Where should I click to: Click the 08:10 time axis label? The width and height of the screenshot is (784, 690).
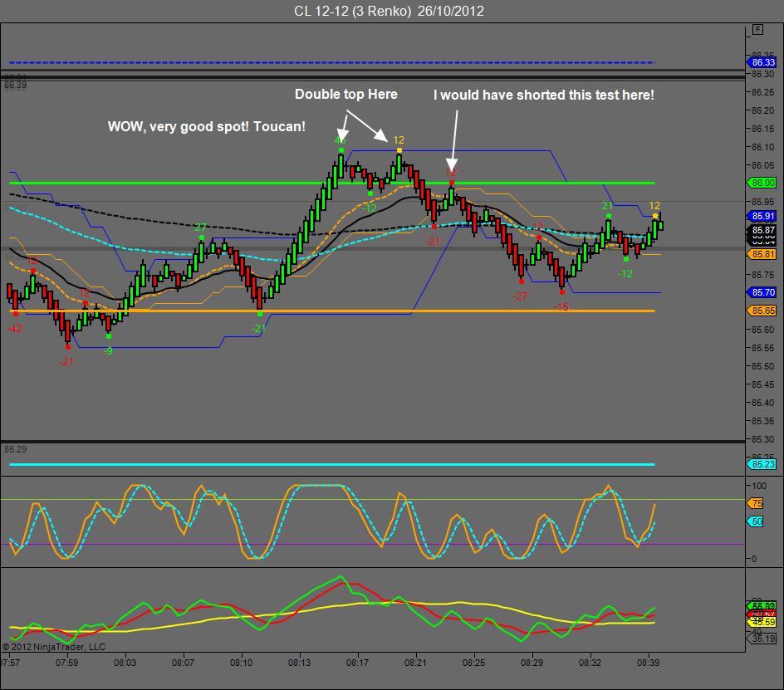(x=241, y=663)
